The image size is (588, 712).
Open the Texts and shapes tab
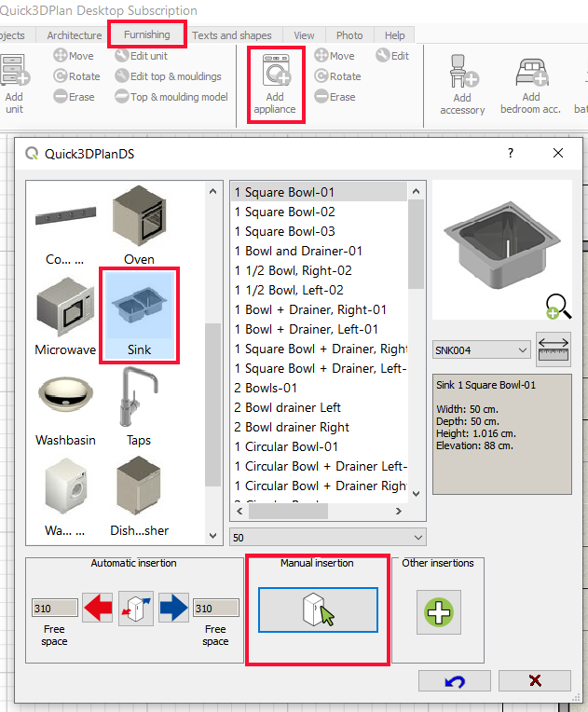pos(232,35)
